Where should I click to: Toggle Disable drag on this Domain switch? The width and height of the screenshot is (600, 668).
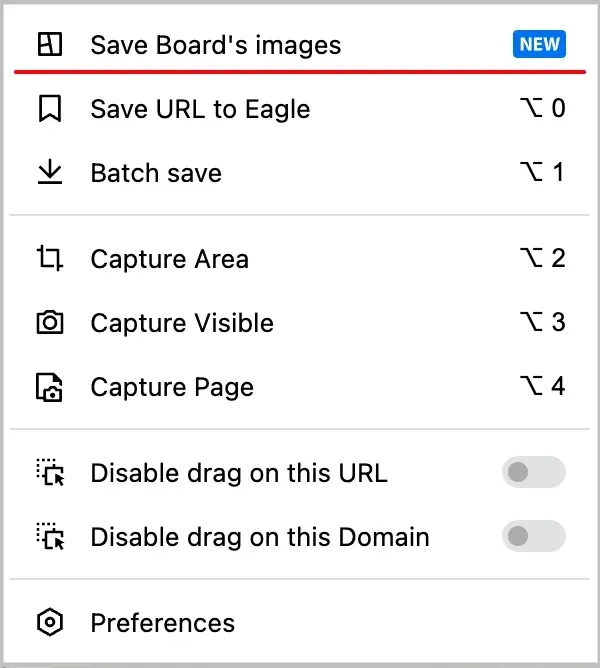(534, 536)
